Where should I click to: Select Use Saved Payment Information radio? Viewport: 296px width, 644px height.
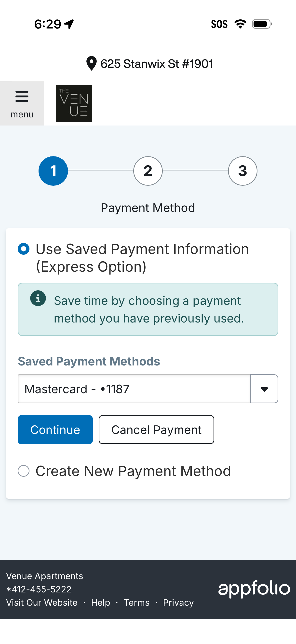24,249
